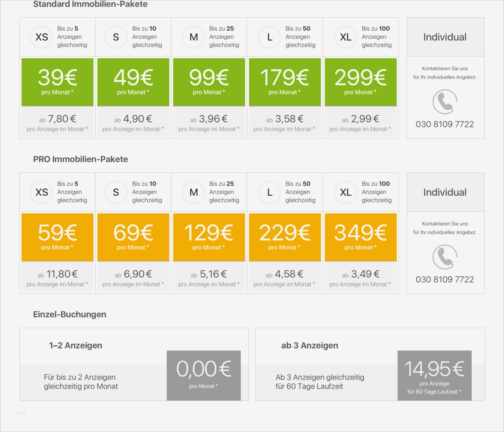Click phone icon in PRO Individual box
The width and height of the screenshot is (504, 432).
pyautogui.click(x=445, y=257)
